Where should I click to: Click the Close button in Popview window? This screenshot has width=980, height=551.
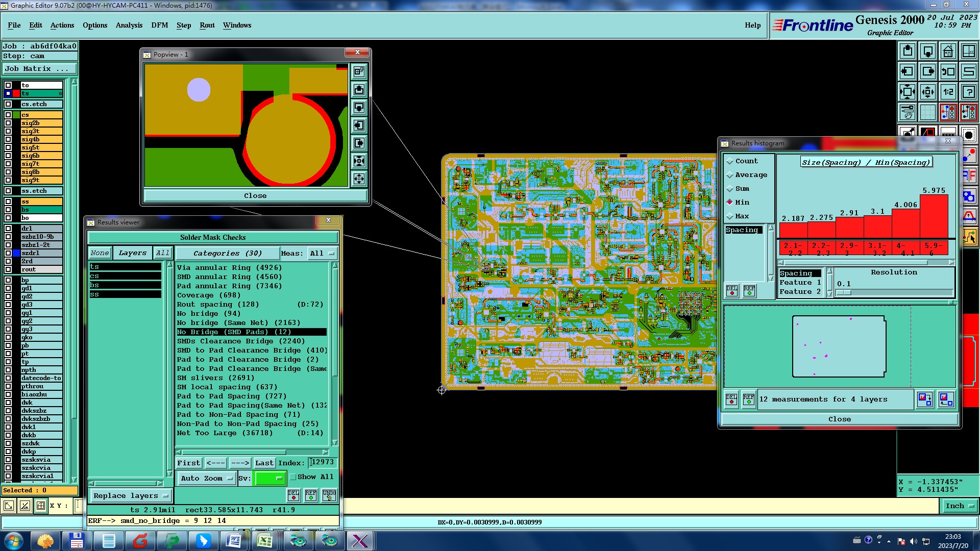tap(255, 196)
